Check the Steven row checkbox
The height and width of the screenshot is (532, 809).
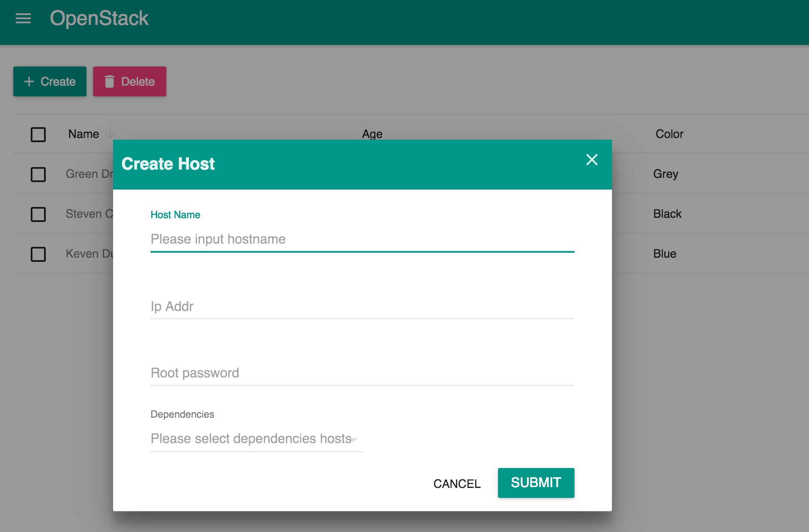point(38,214)
